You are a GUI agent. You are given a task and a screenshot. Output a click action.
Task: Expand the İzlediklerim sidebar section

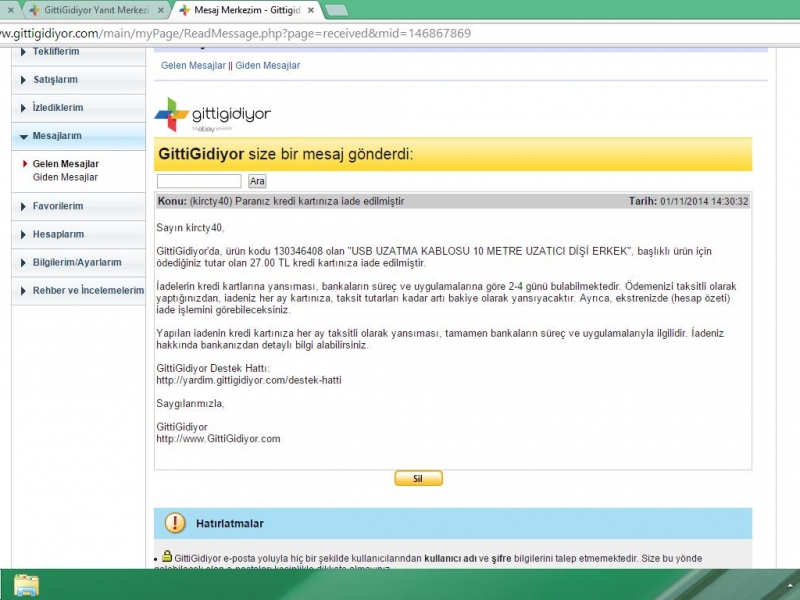pyautogui.click(x=79, y=108)
